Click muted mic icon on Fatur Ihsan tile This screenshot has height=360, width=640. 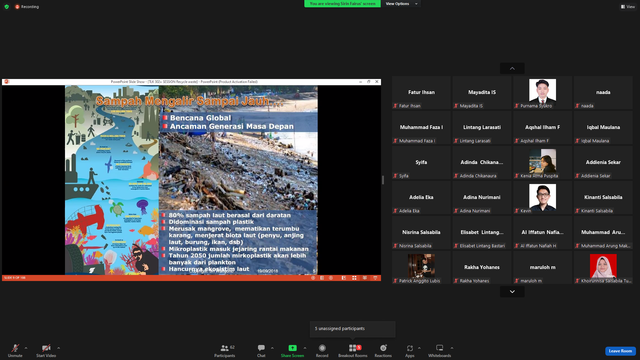click(395, 106)
